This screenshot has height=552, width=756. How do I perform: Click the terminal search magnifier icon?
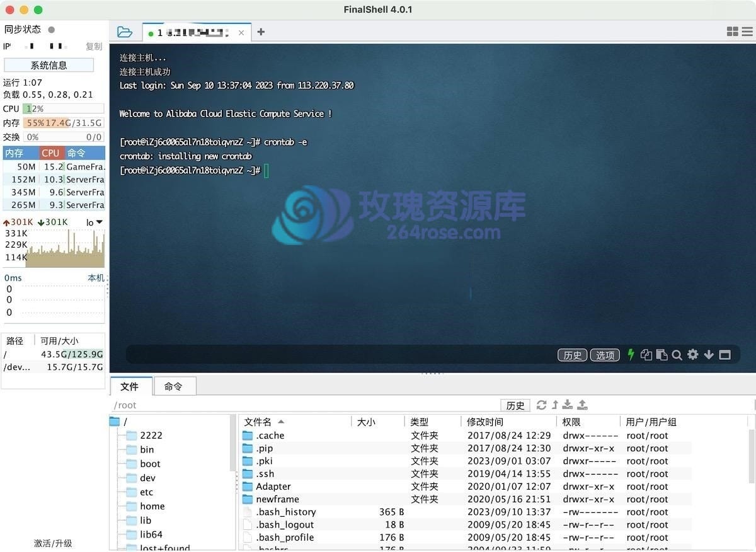677,355
